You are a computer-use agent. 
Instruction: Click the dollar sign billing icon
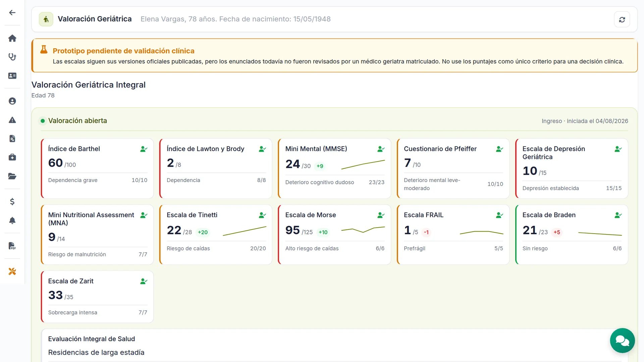(x=12, y=201)
